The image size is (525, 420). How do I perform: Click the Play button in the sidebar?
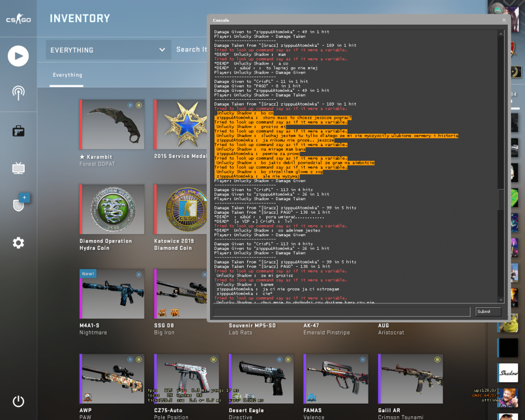[x=18, y=56]
